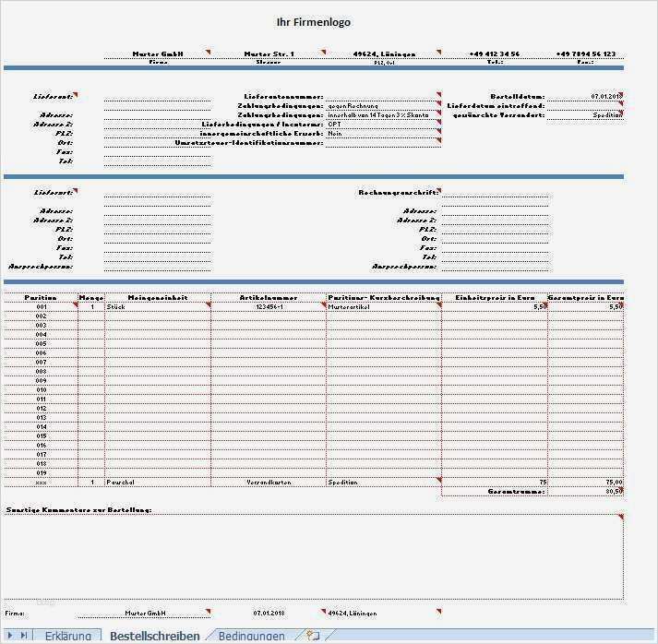
Task: Select header cell 'Muster GmbH' above Firma
Action: pos(158,54)
